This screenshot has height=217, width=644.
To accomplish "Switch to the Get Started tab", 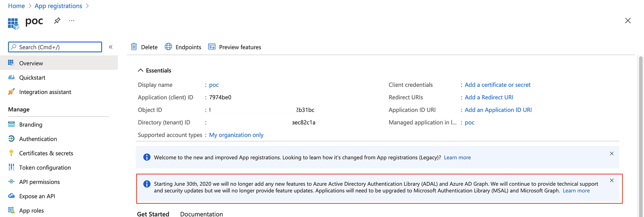I will (153, 214).
